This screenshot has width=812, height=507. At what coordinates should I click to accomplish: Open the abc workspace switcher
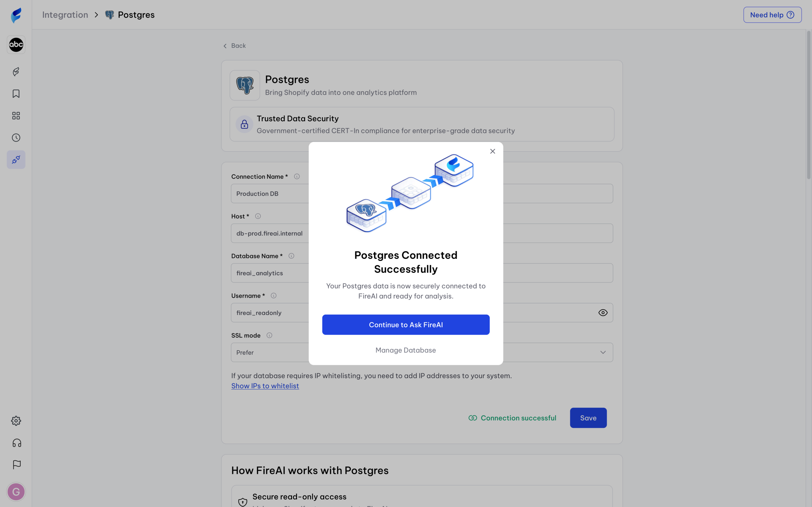pos(16,45)
